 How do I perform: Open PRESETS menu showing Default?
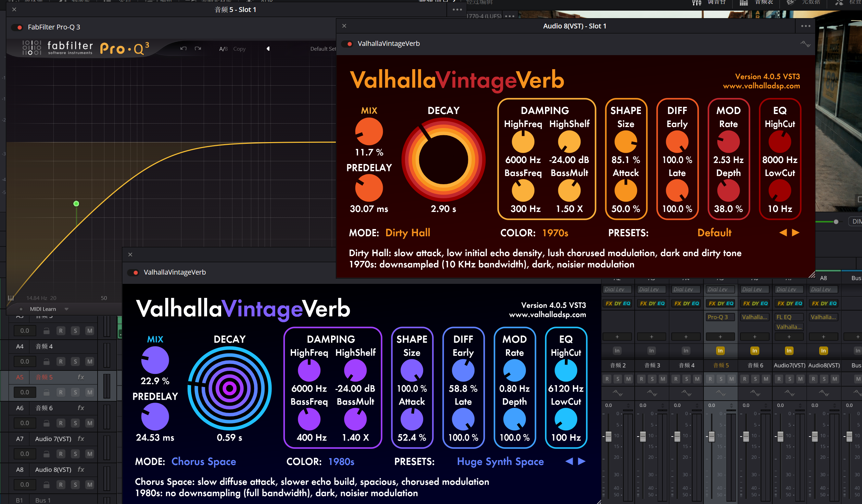coord(714,233)
